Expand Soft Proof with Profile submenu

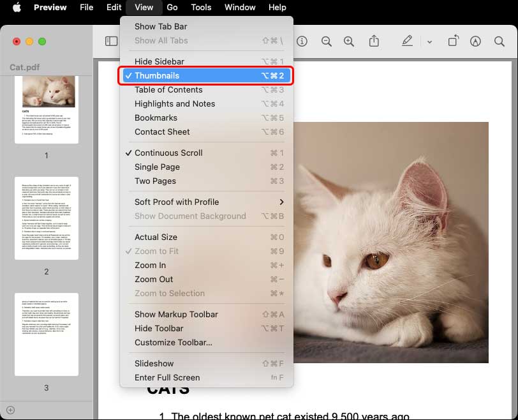207,202
